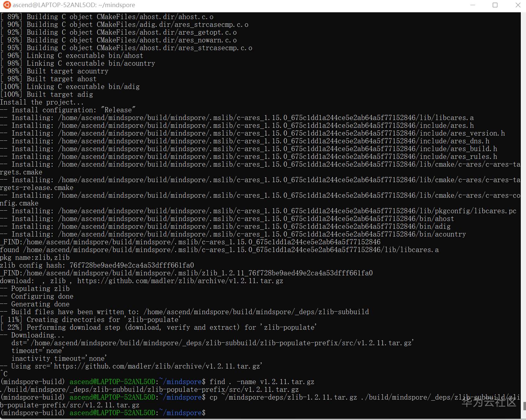Click the 'Generating done' line

tap(35, 304)
